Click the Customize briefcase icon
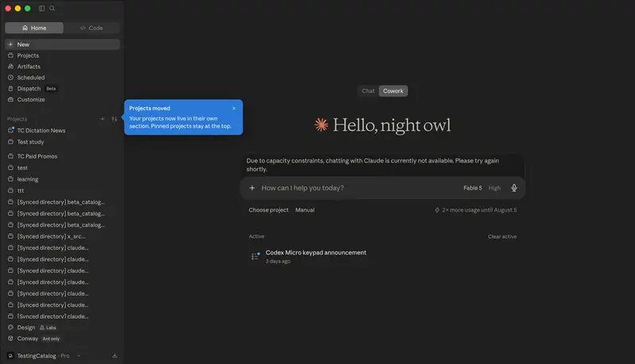The image size is (635, 364). (x=11, y=99)
